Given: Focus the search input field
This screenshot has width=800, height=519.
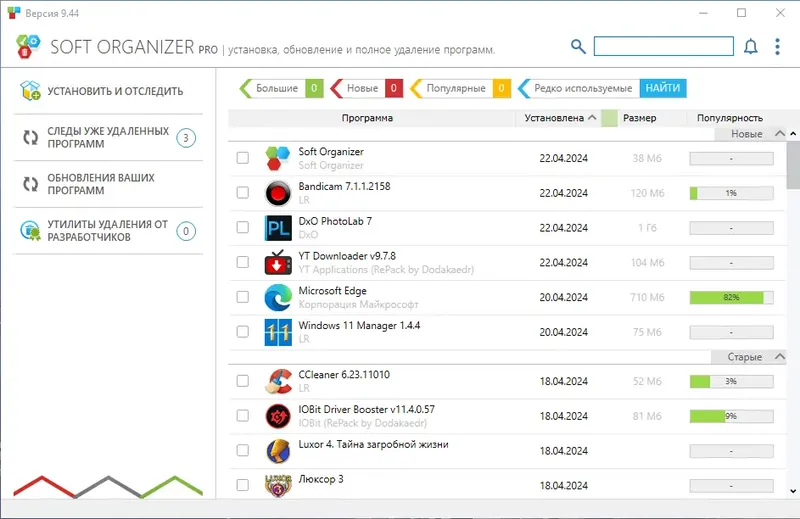Looking at the screenshot, I should [663, 46].
